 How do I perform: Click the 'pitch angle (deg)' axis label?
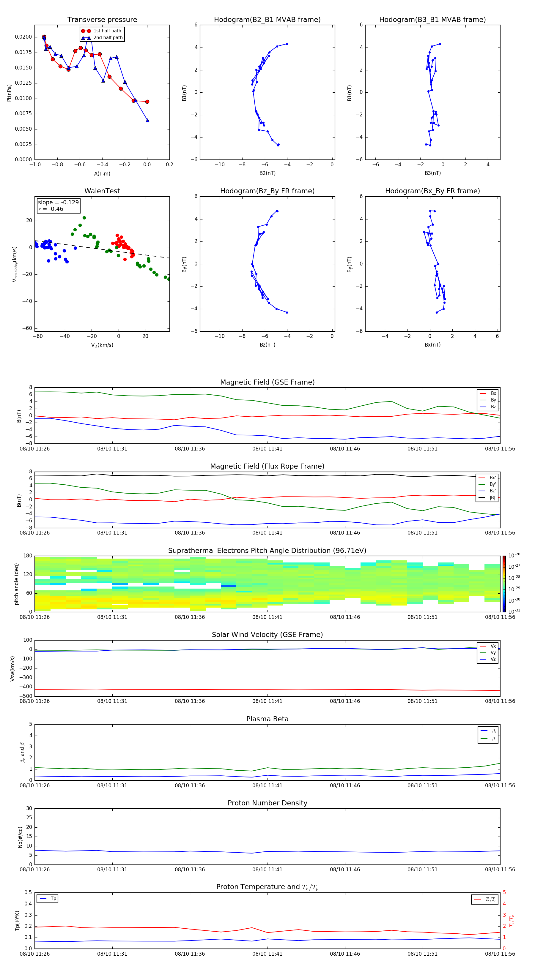tap(16, 584)
